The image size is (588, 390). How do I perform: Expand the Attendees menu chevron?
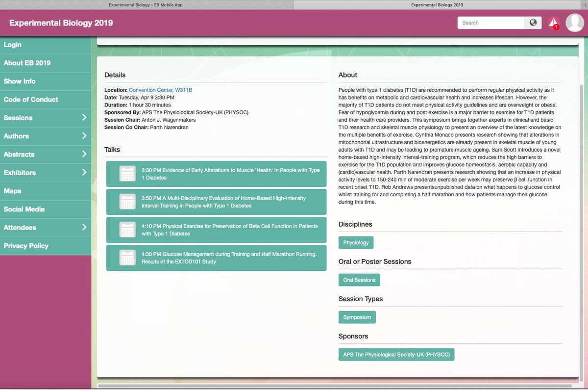pos(84,227)
